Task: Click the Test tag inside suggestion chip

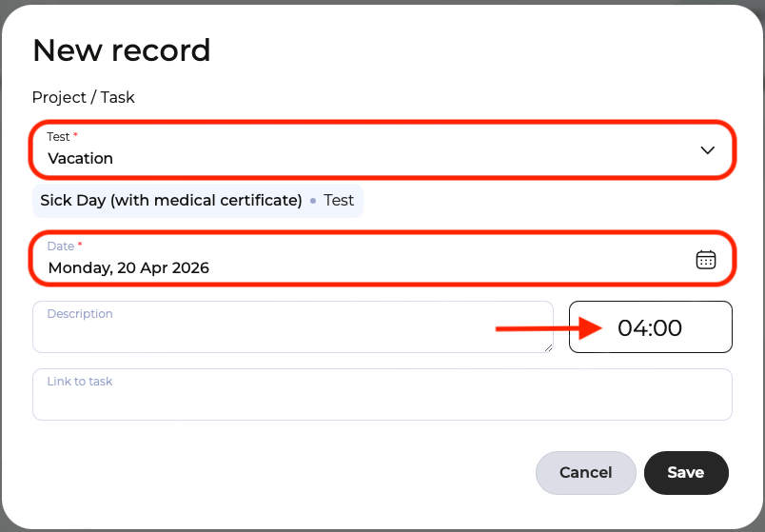Action: [x=339, y=201]
